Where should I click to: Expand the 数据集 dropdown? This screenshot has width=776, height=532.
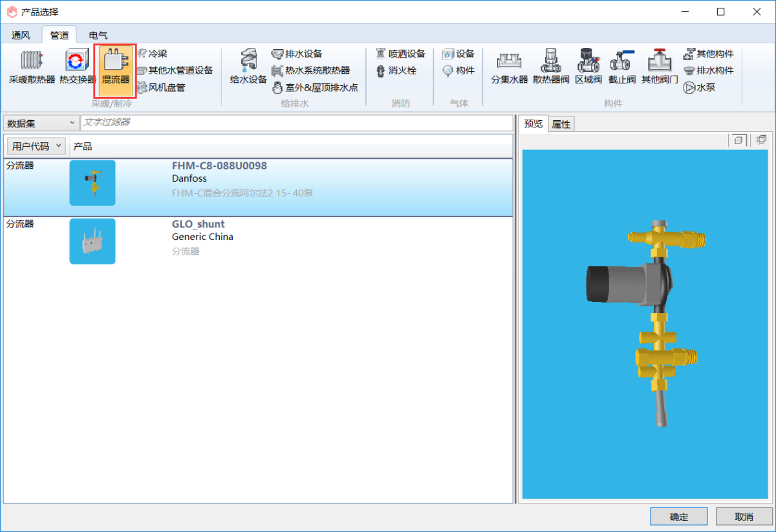click(x=41, y=123)
